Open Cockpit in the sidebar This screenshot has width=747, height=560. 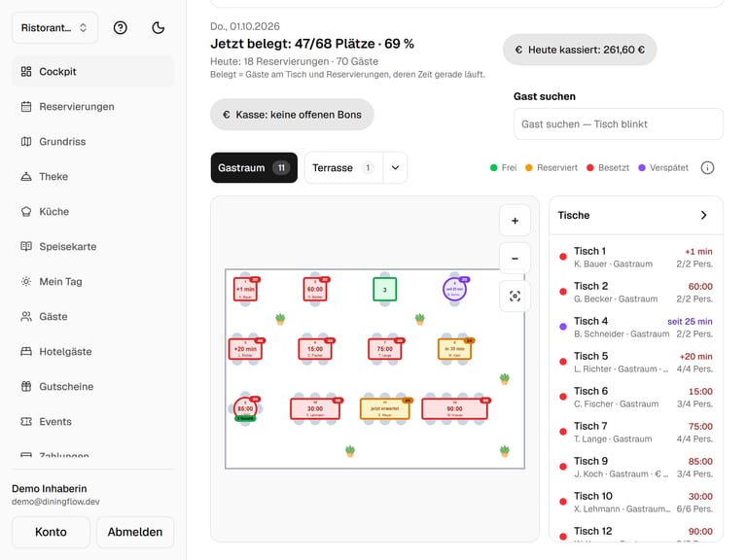click(x=93, y=71)
